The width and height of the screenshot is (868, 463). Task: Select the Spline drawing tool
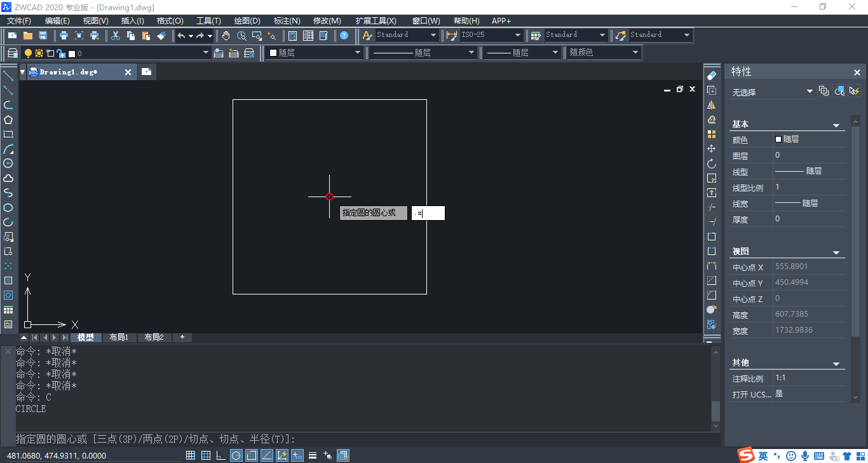(8, 193)
